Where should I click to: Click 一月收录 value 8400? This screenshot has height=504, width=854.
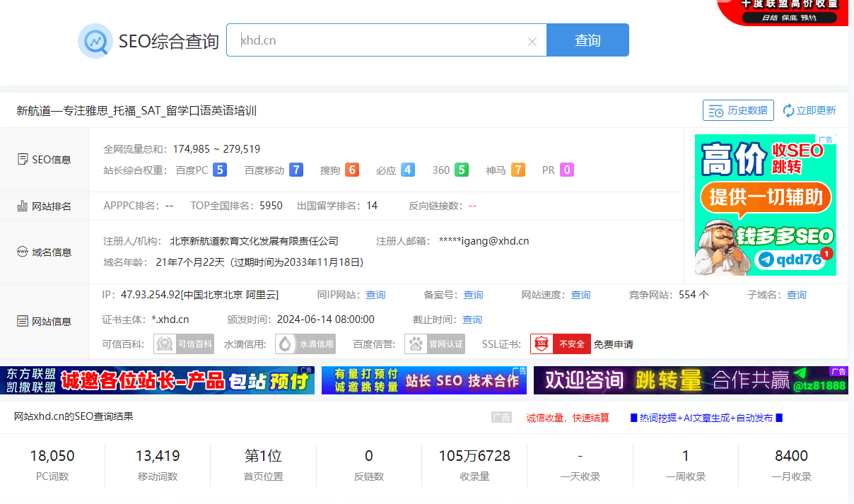[791, 456]
